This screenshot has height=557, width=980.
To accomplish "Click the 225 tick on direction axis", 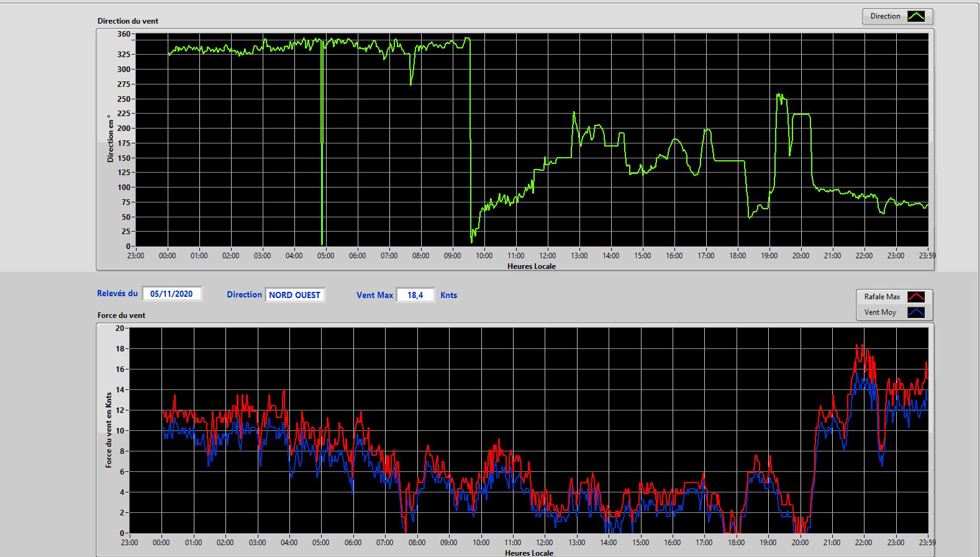I will [x=124, y=114].
